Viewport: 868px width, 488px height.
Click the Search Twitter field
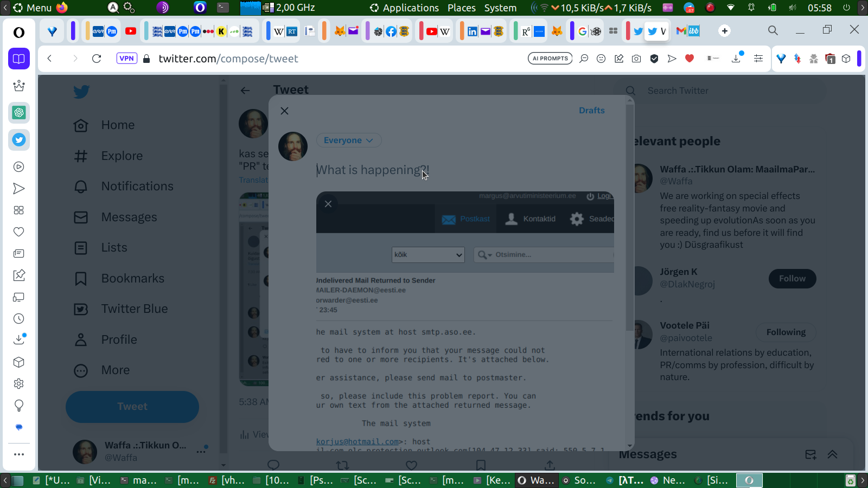[722, 91]
